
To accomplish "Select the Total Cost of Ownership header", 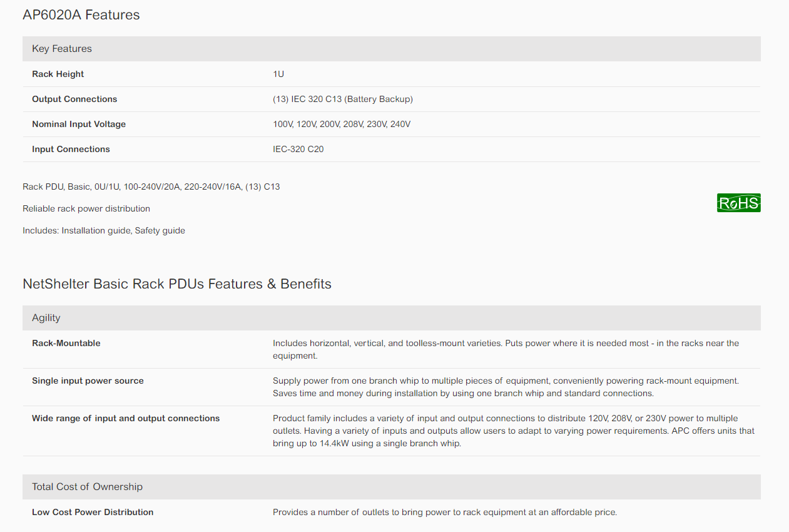I will coord(87,487).
